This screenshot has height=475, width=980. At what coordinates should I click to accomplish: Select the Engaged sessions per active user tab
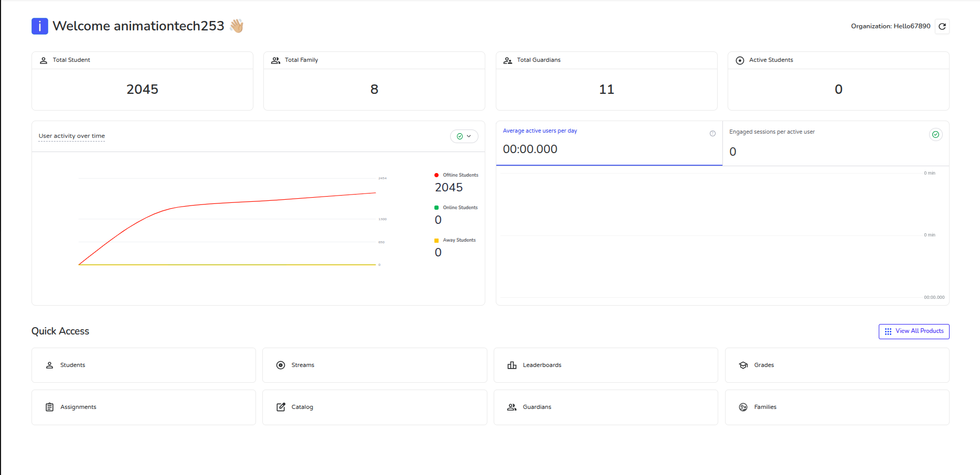click(x=836, y=144)
